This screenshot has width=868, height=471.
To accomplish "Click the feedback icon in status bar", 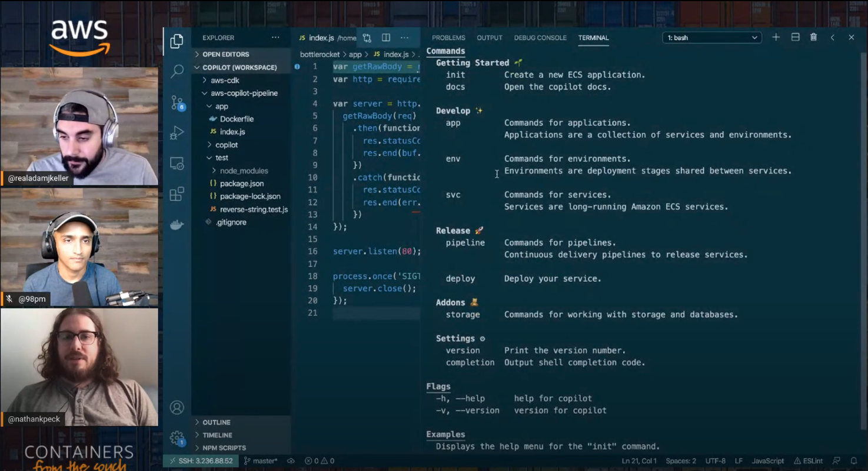I will (836, 461).
